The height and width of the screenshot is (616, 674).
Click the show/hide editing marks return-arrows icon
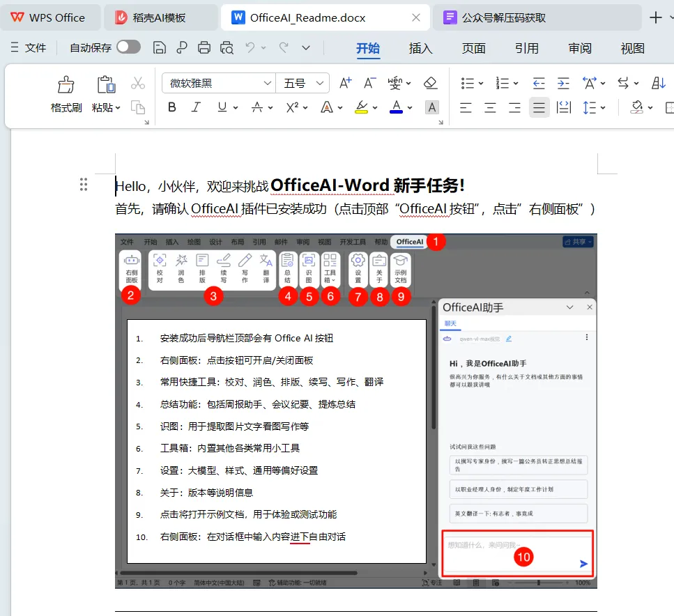coord(623,83)
